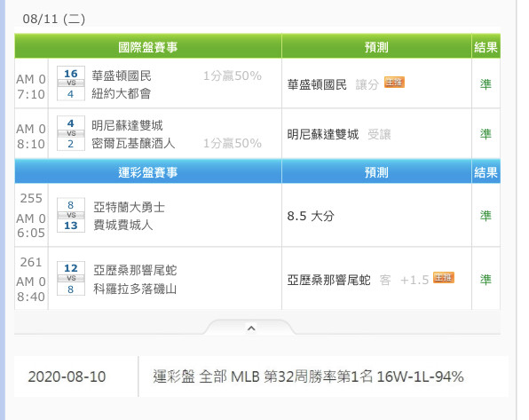Click the 國際盤賽事 header
The height and width of the screenshot is (420, 529).
click(147, 47)
